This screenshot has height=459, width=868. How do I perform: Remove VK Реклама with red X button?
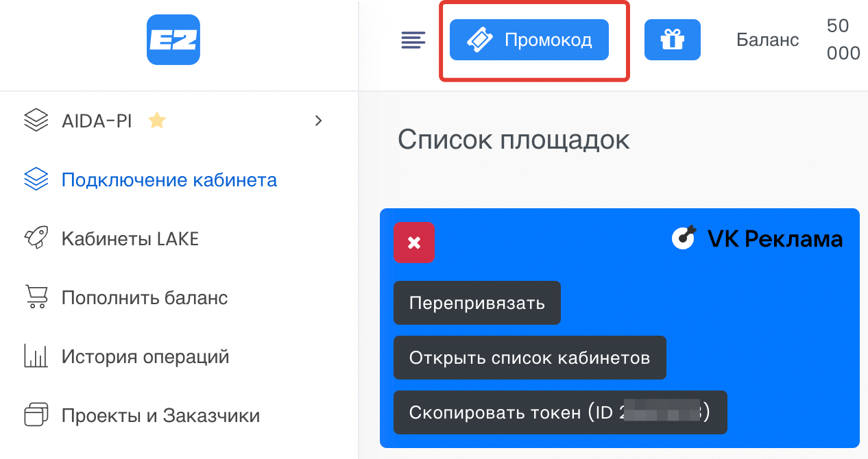tap(413, 243)
